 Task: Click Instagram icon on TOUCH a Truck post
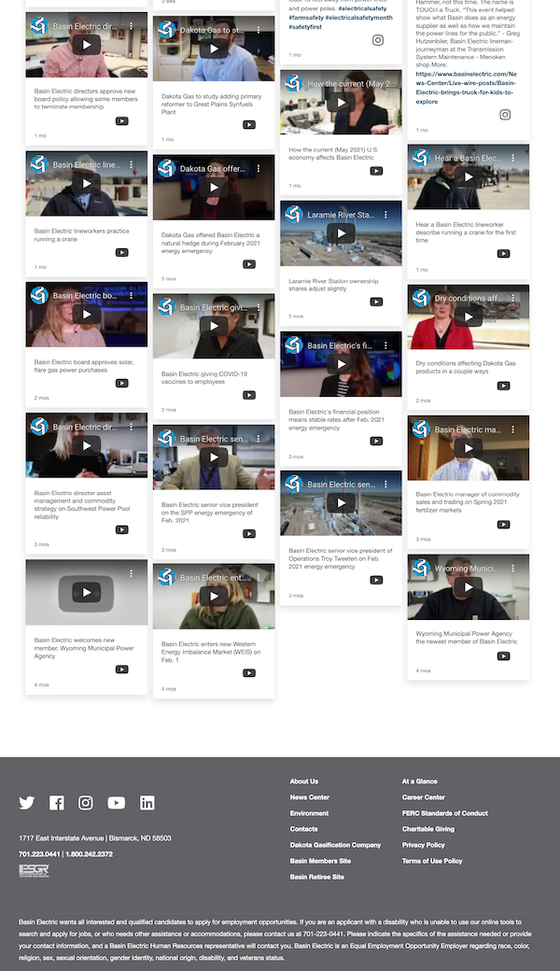click(x=505, y=115)
